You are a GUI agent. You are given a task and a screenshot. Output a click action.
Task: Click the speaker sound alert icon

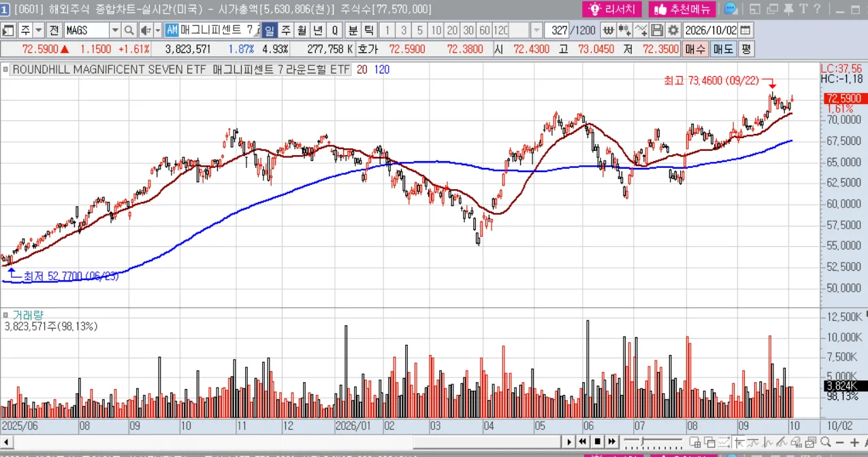[x=145, y=31]
